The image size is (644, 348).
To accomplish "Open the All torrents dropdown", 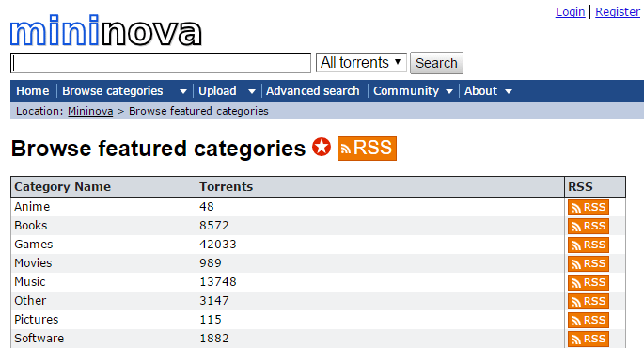I will click(361, 62).
